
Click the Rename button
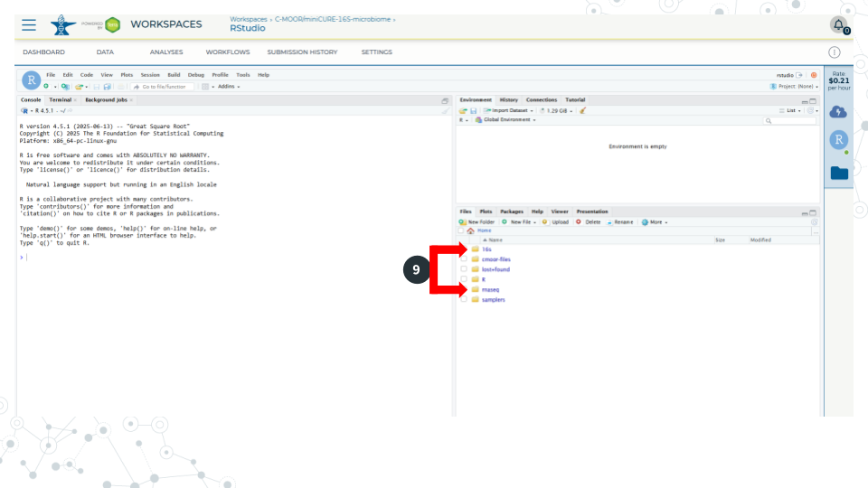[619, 222]
